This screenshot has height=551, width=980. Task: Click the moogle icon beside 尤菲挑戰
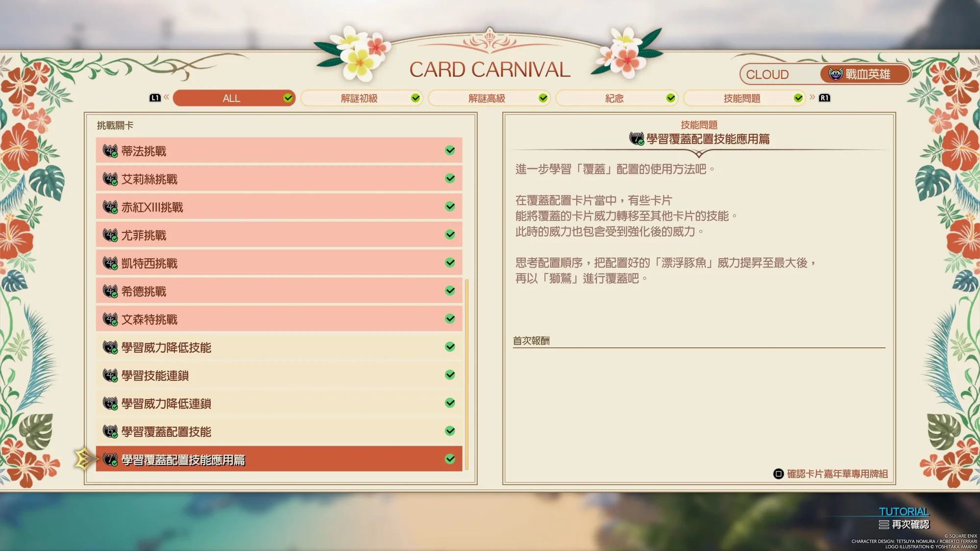pyautogui.click(x=110, y=235)
